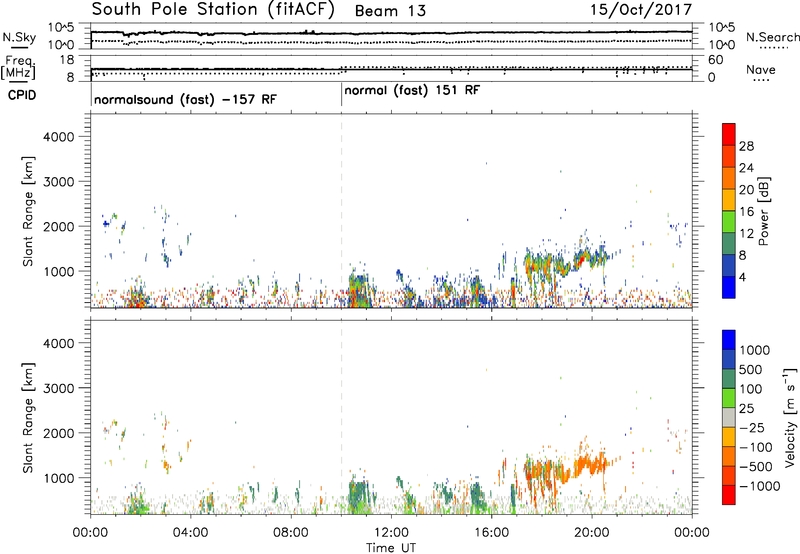Click velocity scale value '-1000'
Screen dimensions: 800x554
760,486
